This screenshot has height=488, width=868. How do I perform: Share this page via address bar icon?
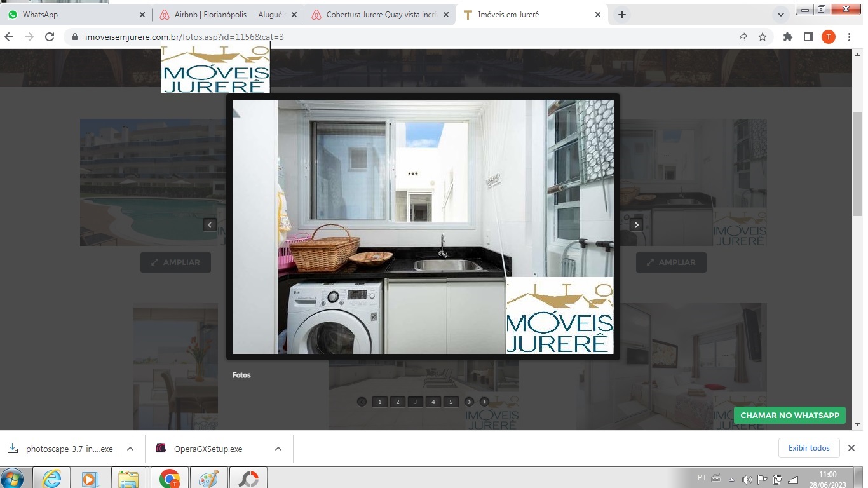742,37
